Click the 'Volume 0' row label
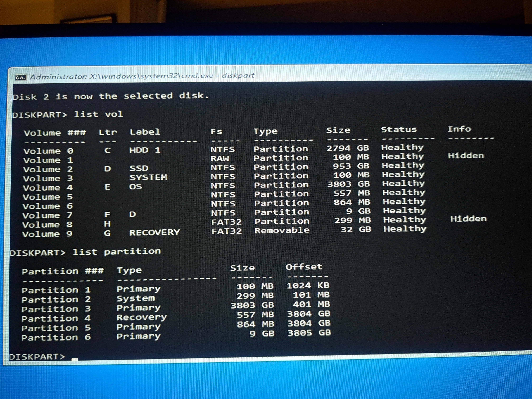 [48, 151]
